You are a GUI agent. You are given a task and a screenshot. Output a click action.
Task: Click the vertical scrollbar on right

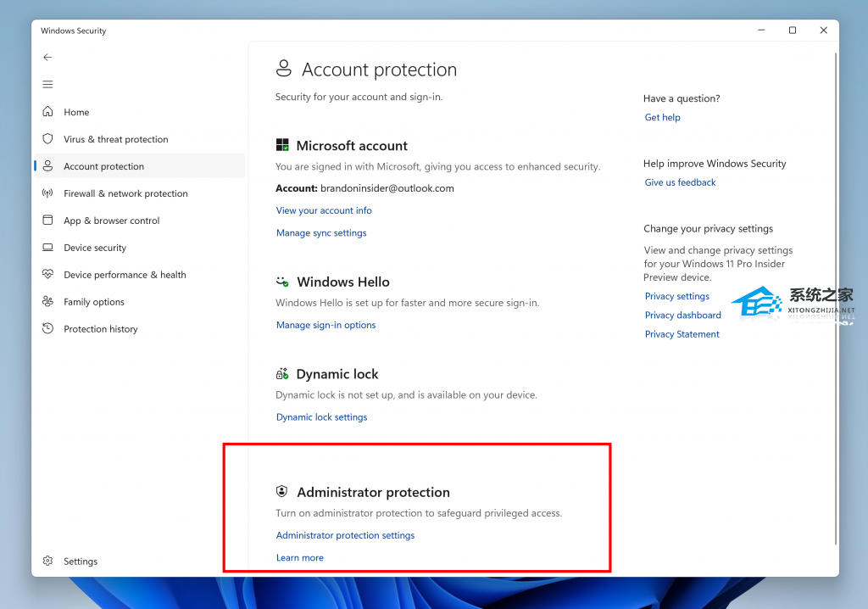[837, 297]
